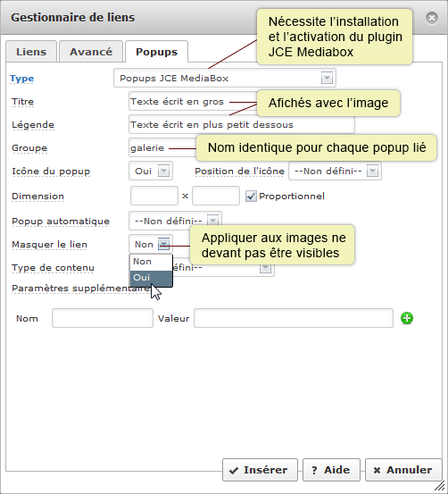Click the Dimension width field

coord(154,196)
